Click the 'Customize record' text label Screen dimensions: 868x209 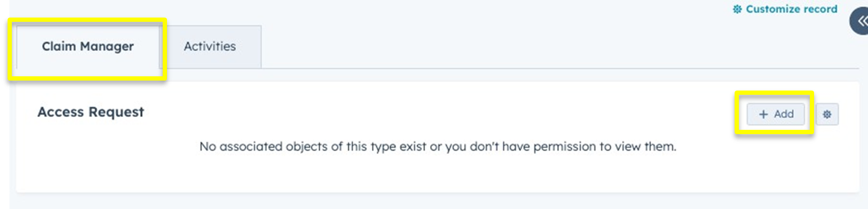click(791, 9)
